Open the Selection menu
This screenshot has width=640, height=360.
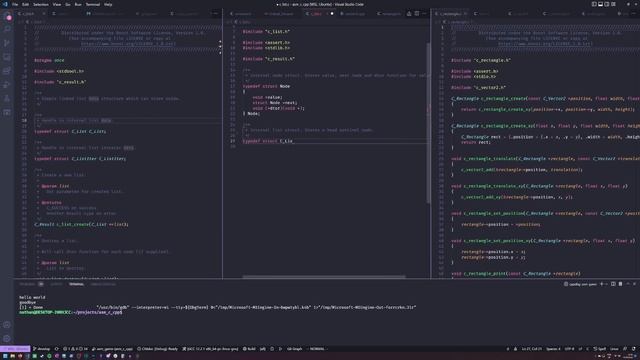(x=40, y=4)
